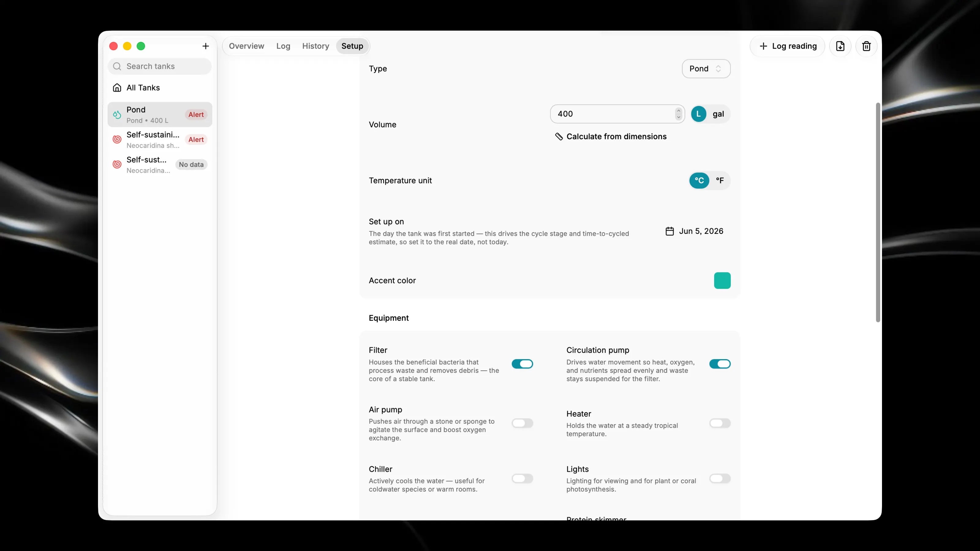Select liters (L) volume unit
Viewport: 980px width, 551px height.
click(x=699, y=114)
